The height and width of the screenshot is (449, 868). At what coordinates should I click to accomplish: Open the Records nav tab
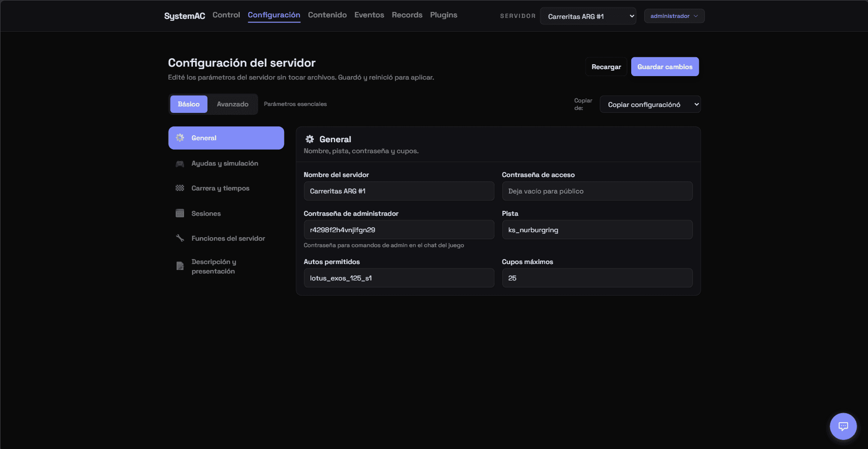(x=407, y=15)
